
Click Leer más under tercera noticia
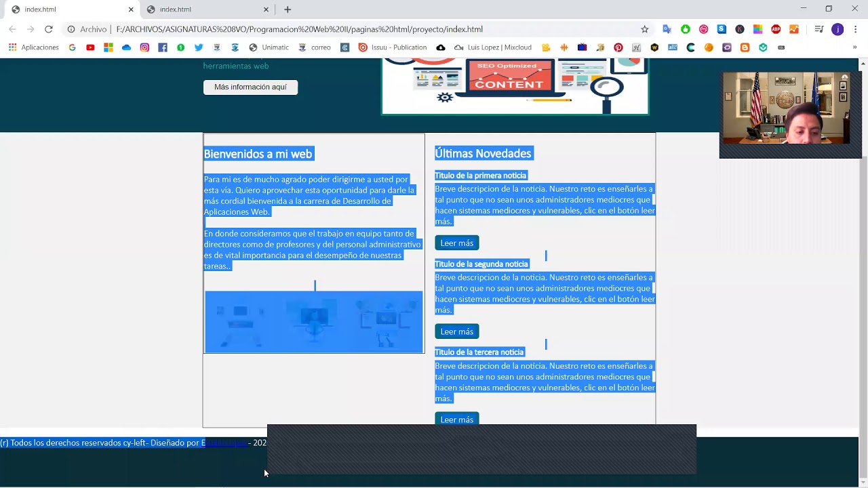(457, 419)
